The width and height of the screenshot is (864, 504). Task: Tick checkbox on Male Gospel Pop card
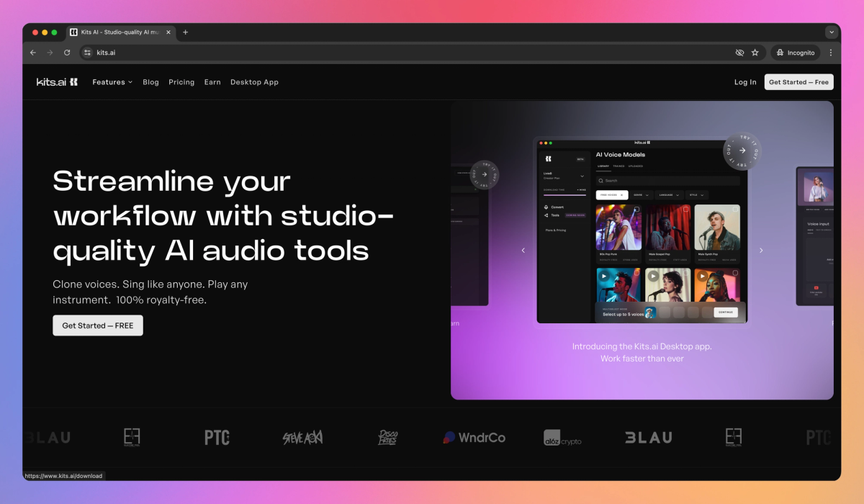685,210
